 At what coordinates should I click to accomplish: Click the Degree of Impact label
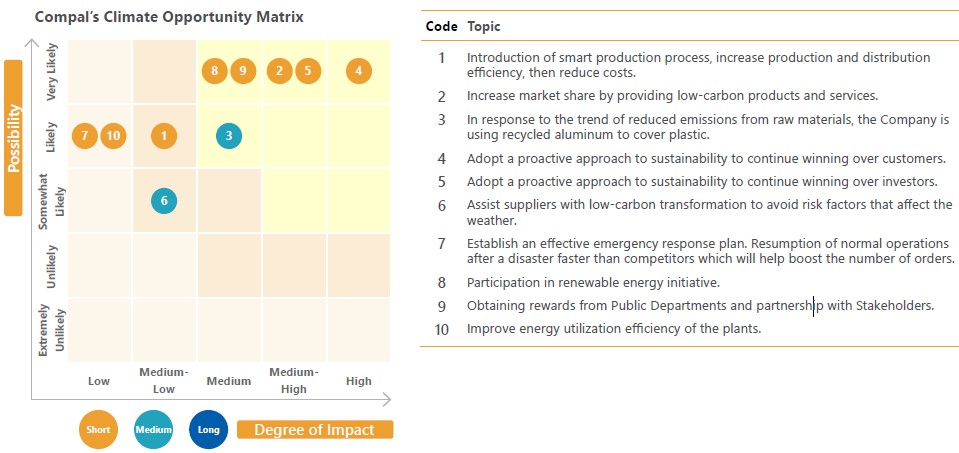tap(315, 430)
